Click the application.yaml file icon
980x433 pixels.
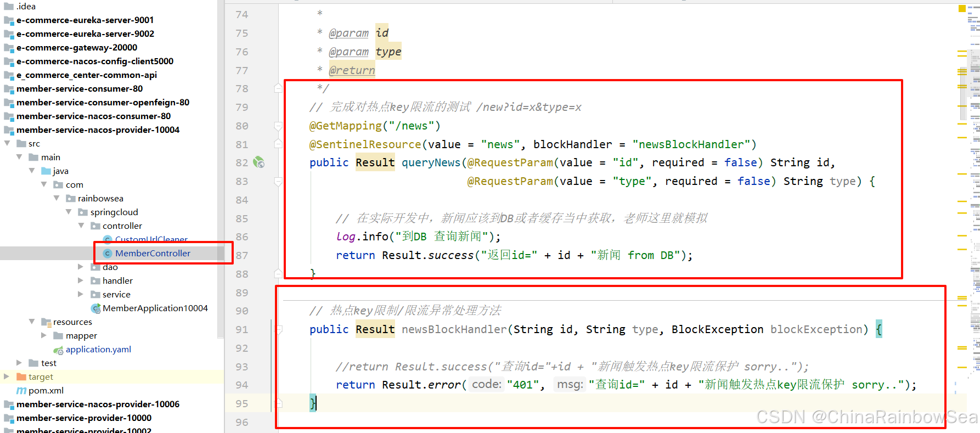point(58,350)
